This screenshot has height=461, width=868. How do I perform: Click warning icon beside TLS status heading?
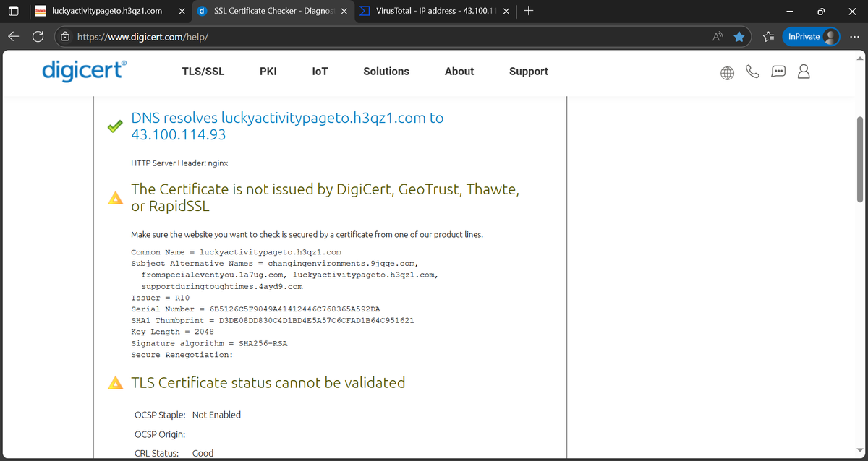pos(115,384)
